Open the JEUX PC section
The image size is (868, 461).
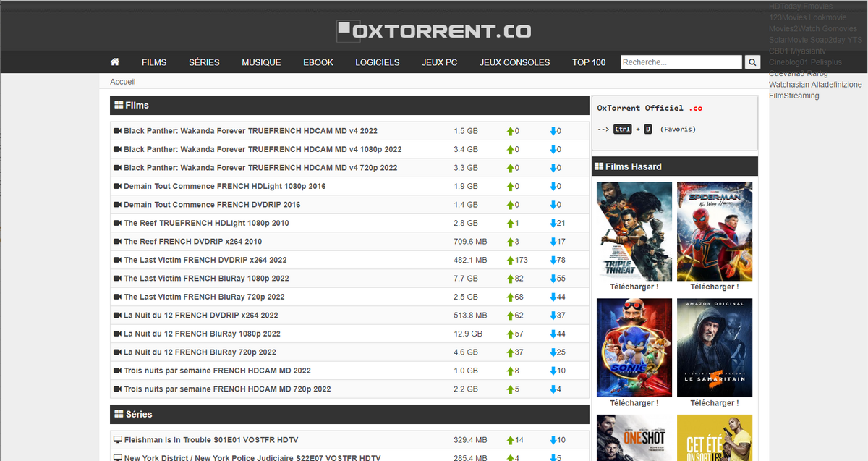pos(440,62)
